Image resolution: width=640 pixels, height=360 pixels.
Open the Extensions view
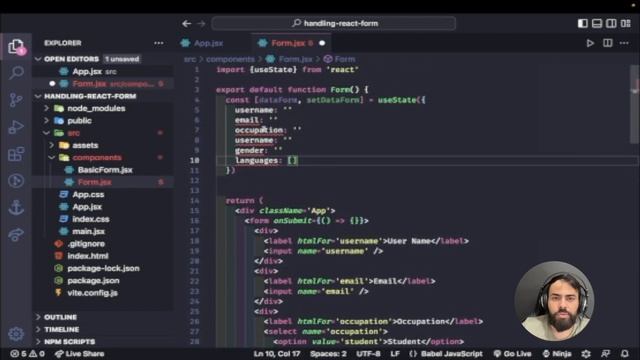[16, 154]
